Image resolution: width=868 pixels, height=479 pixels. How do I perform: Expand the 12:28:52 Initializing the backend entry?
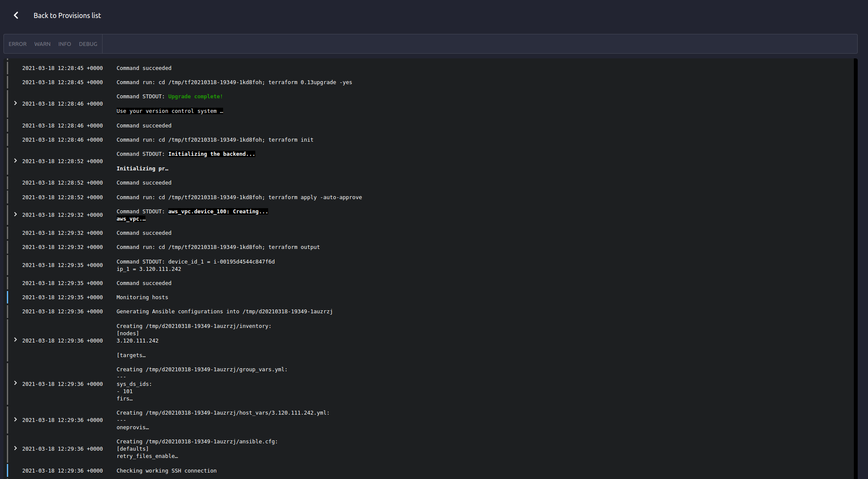coord(15,161)
